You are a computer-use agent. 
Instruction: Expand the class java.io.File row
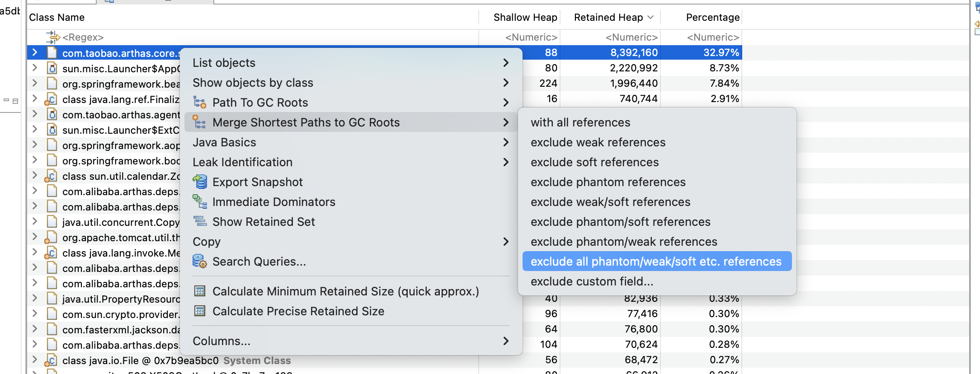(35, 360)
